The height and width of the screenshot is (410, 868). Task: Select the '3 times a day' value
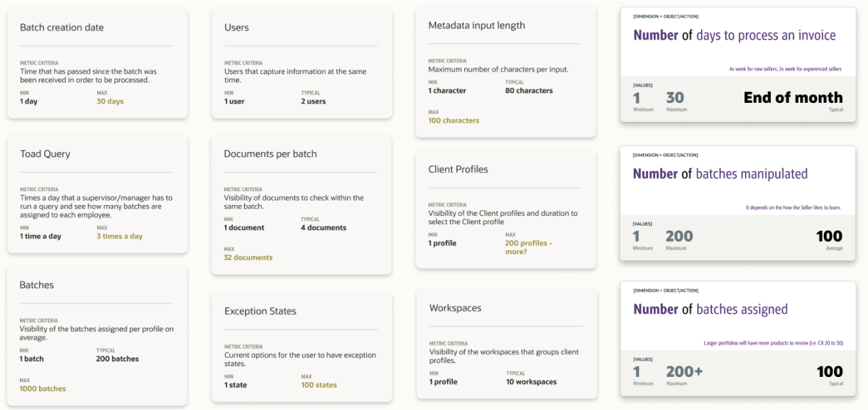point(120,237)
